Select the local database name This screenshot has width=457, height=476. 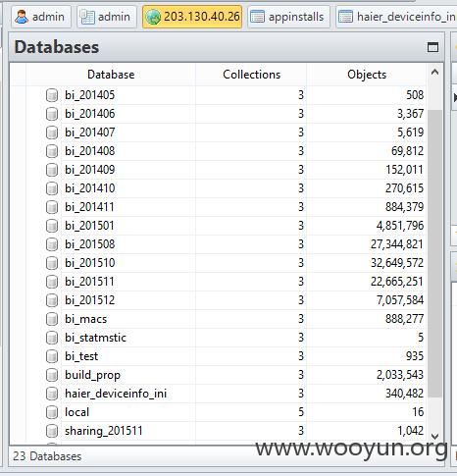[76, 412]
